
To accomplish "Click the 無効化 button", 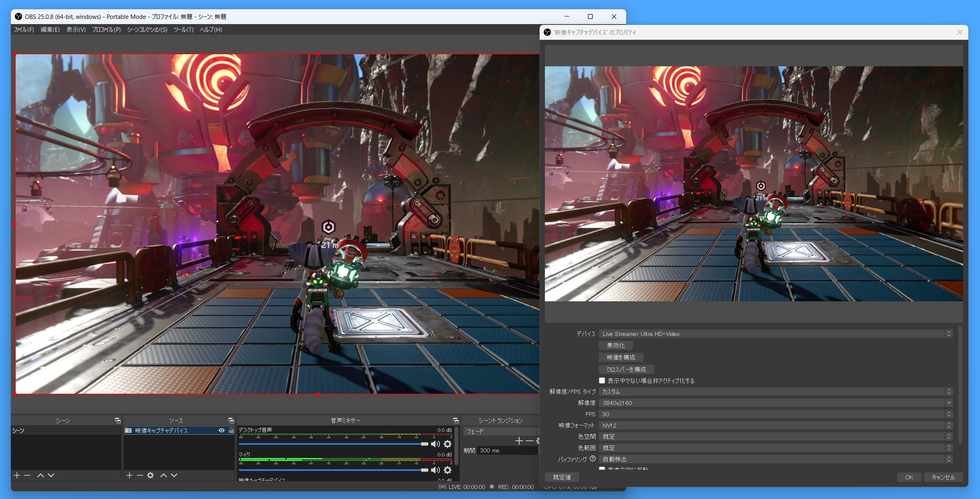I will click(616, 346).
